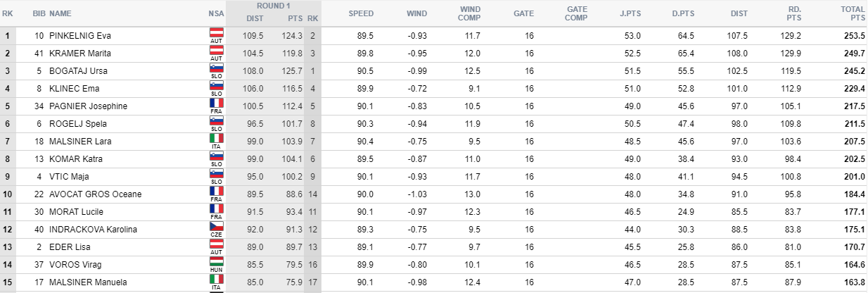Click the WIND COMP column header
The image size is (868, 293).
tap(469, 13)
